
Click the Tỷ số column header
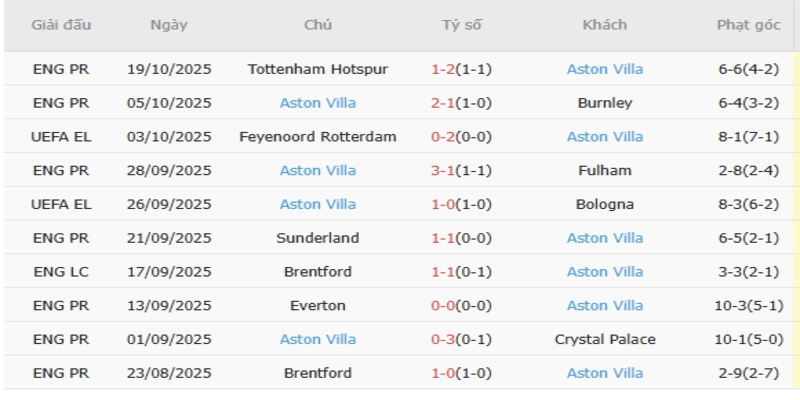pos(461,25)
